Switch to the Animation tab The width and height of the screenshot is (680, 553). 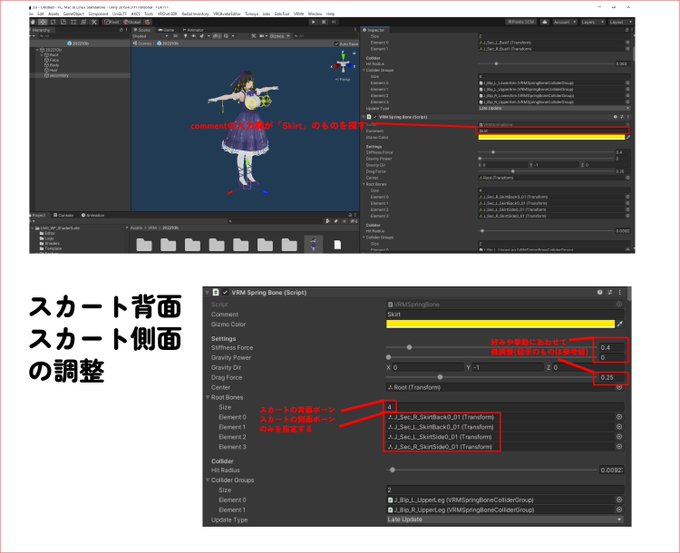(x=93, y=215)
